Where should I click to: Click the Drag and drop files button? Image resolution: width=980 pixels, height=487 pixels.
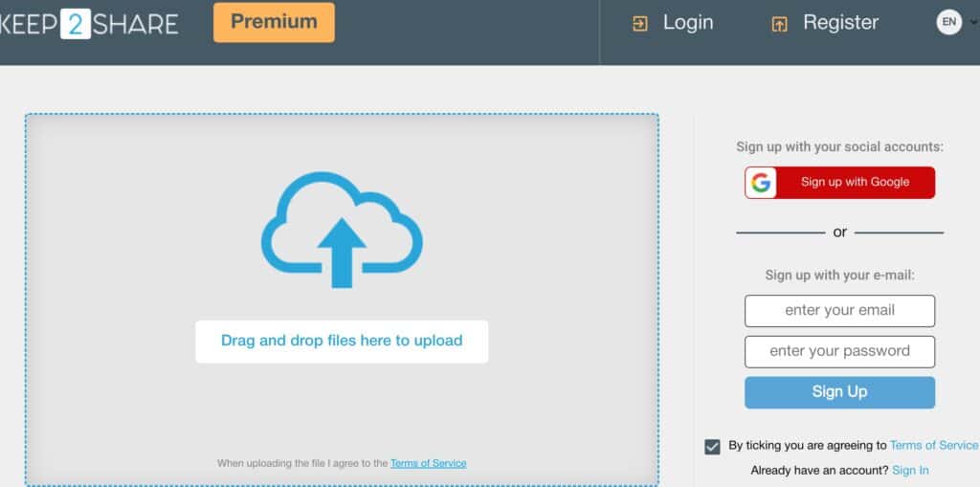click(342, 341)
